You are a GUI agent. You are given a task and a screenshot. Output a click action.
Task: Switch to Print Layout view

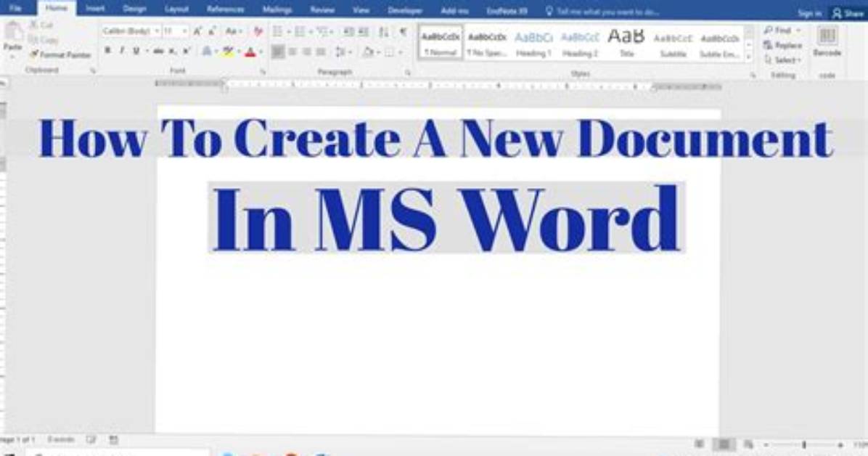(724, 444)
